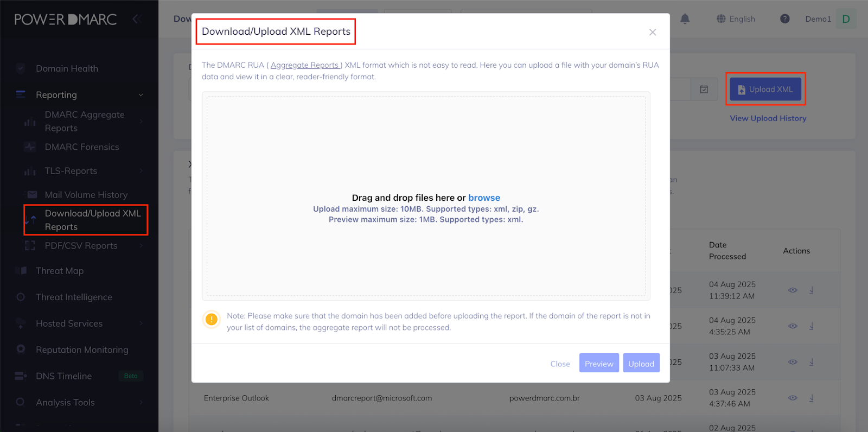Click dmarcreport@microsoft.com cell

click(382, 398)
